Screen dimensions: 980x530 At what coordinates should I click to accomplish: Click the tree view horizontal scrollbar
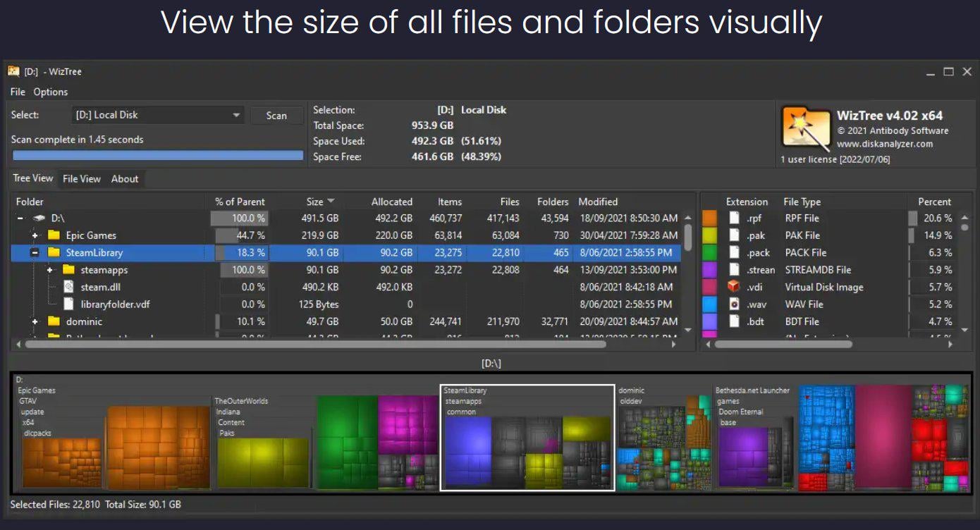(x=315, y=345)
